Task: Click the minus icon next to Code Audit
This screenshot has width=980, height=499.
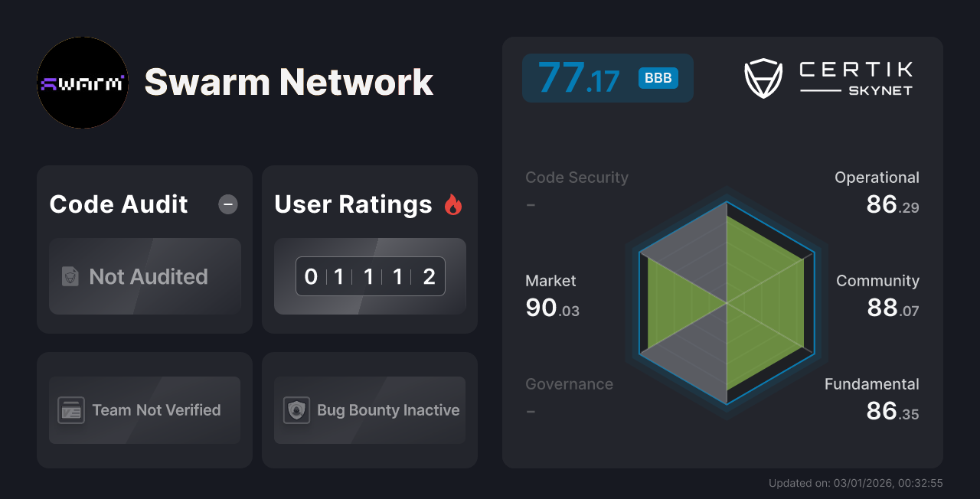Action: 227,204
